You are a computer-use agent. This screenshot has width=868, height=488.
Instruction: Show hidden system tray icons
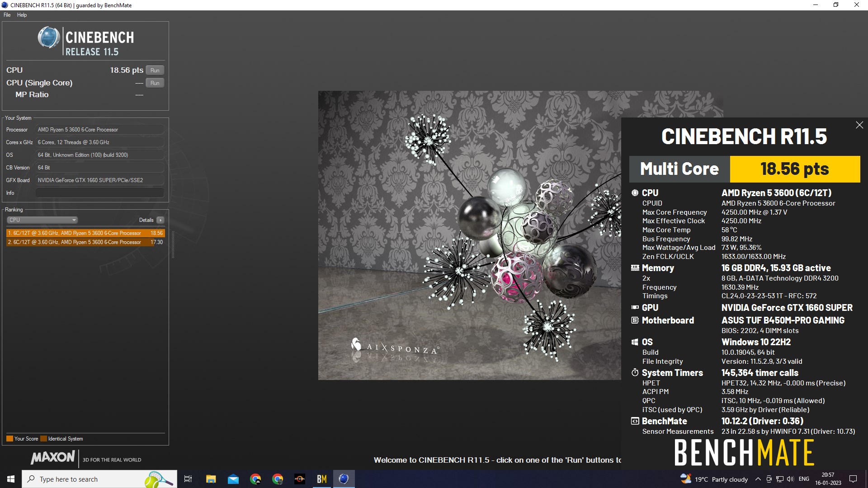(x=758, y=479)
